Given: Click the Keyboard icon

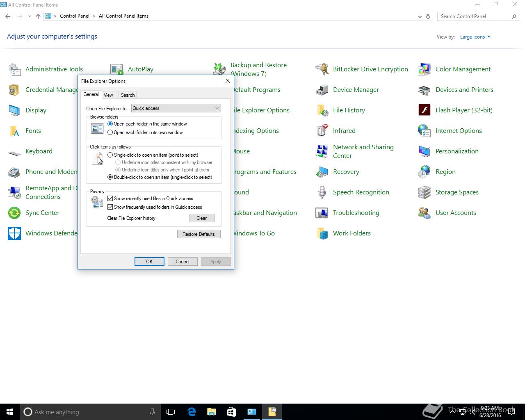Looking at the screenshot, I should 14,153.
